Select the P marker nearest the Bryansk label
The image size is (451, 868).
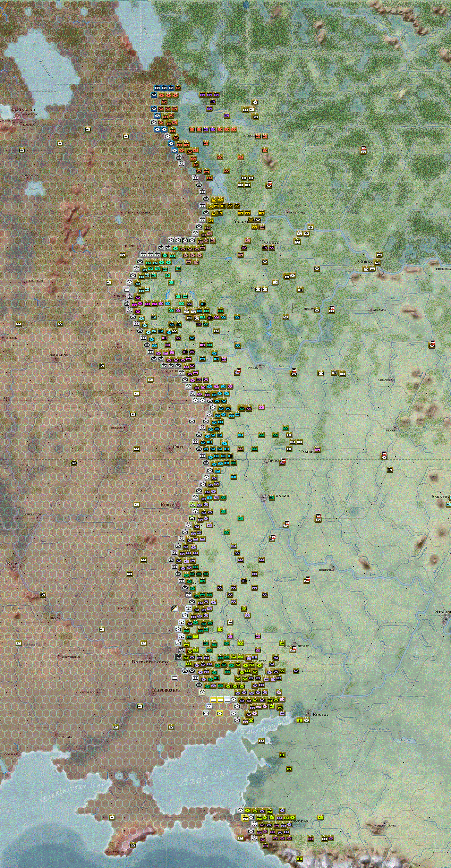(x=133, y=414)
